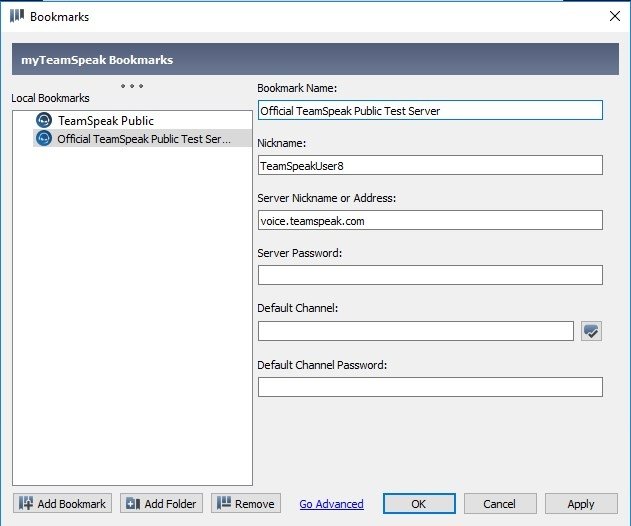Click the Bookmarks window title icon
The width and height of the screenshot is (631, 526).
16,16
